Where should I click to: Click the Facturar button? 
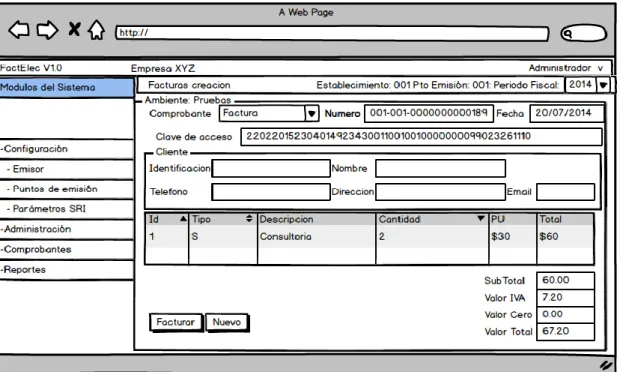pyautogui.click(x=176, y=322)
